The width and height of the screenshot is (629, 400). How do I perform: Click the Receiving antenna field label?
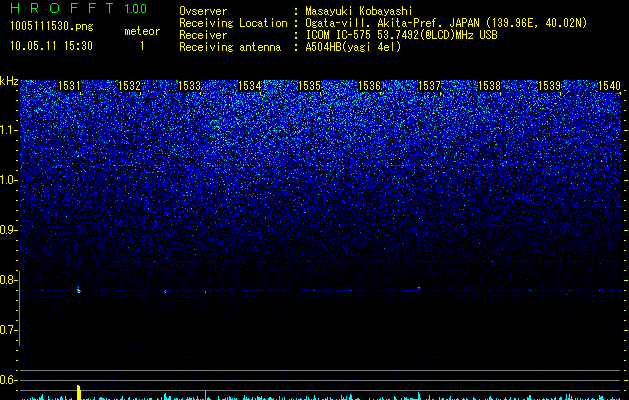tap(230, 47)
